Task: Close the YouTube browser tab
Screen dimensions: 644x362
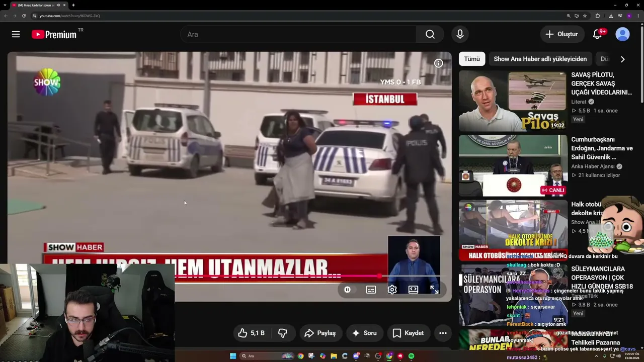Action: (x=64, y=5)
